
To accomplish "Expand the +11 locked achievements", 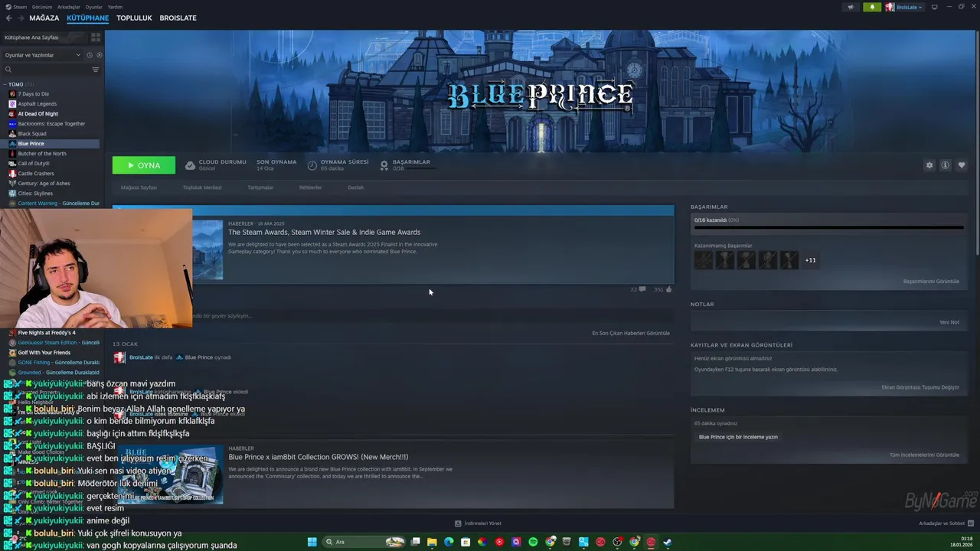I will (x=810, y=260).
